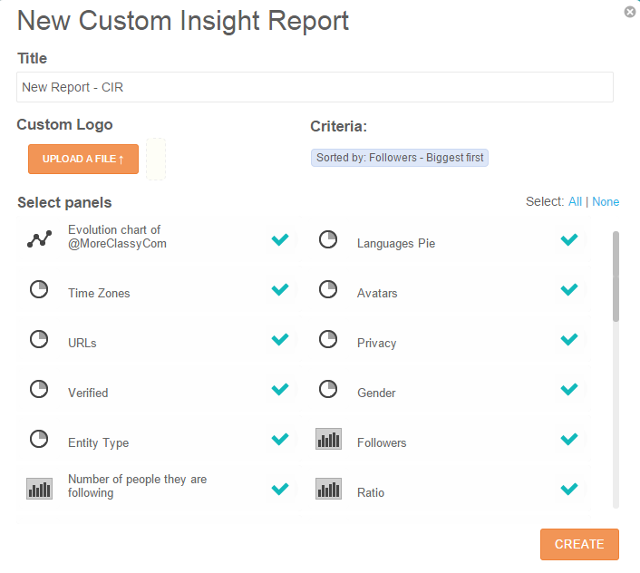Viewport: 640px width, 573px height.
Task: Click the URLs pie icon
Action: point(39,339)
